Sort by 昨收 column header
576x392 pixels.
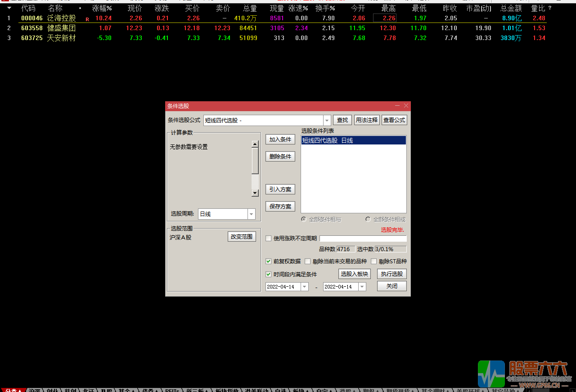click(x=450, y=8)
